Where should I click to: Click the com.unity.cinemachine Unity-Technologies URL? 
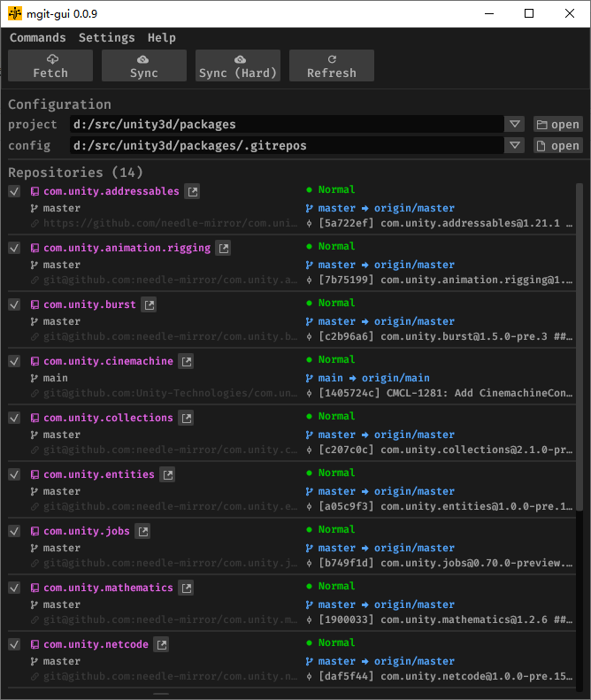click(x=170, y=393)
